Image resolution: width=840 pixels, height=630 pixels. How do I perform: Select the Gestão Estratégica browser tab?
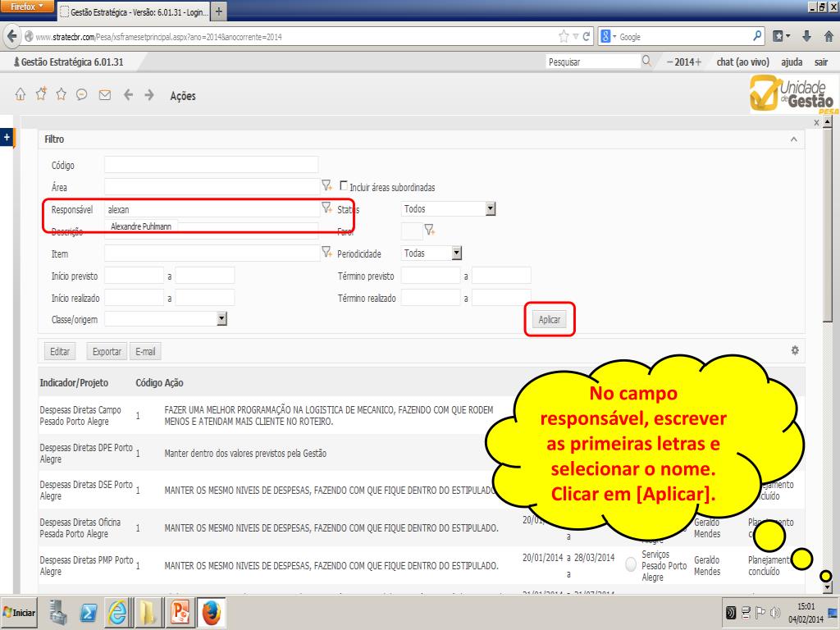pyautogui.click(x=133, y=11)
